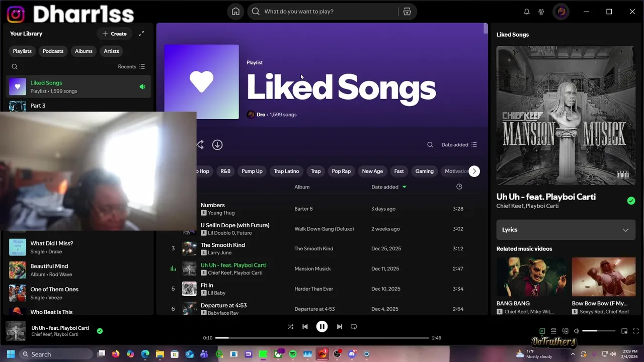Screen dimensions: 644x362
Task: Toggle liked checkmark in the bottom player bar
Action: (x=100, y=331)
